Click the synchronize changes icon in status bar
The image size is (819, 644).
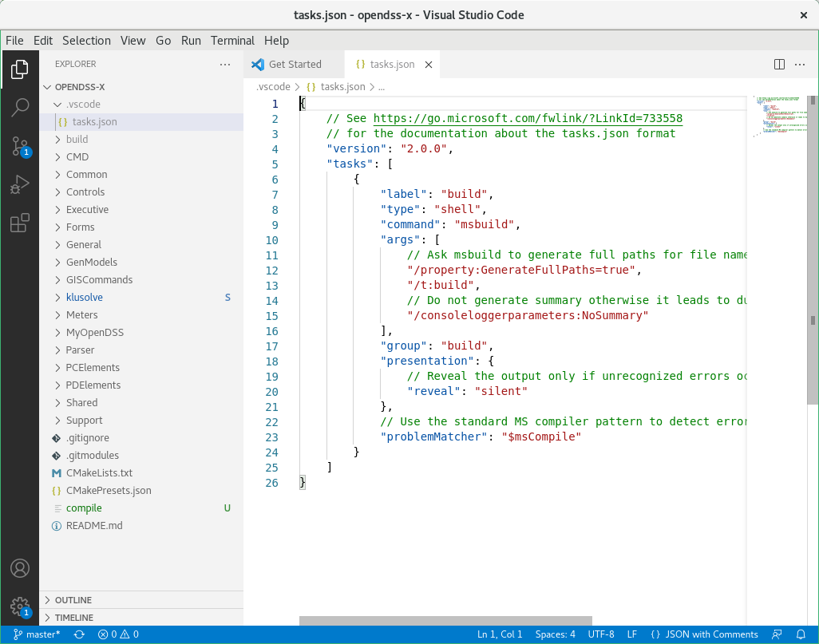click(x=79, y=634)
